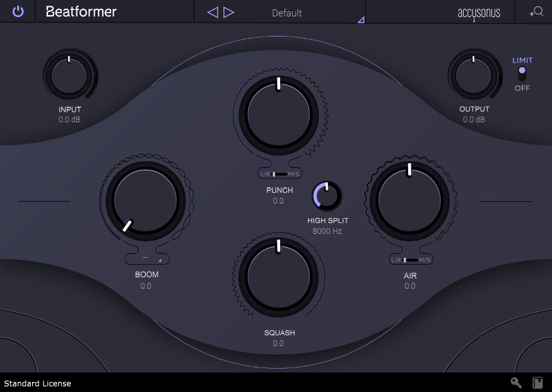Click the preset dropdown disclosure triangle
Screen dimensions: 552x392
361,20
